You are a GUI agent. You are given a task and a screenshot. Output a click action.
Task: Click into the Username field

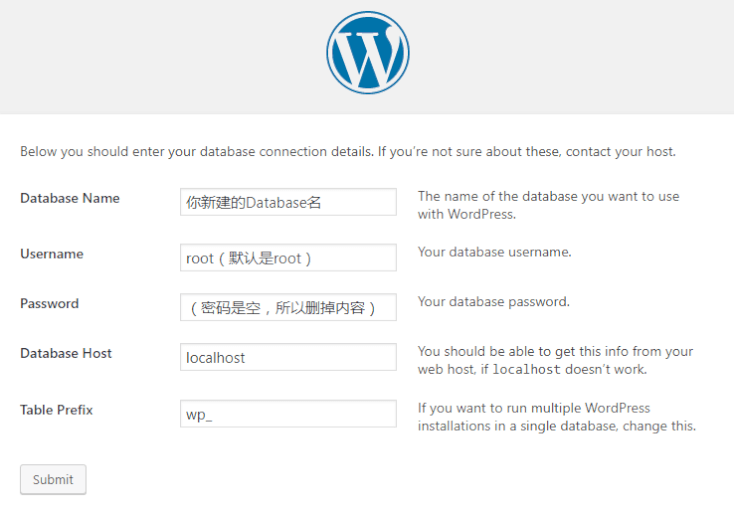(288, 258)
